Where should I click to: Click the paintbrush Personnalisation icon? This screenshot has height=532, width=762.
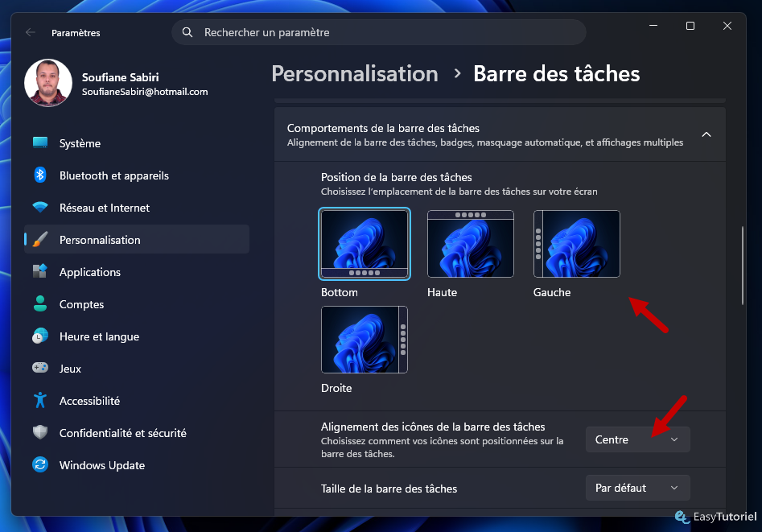tap(40, 239)
